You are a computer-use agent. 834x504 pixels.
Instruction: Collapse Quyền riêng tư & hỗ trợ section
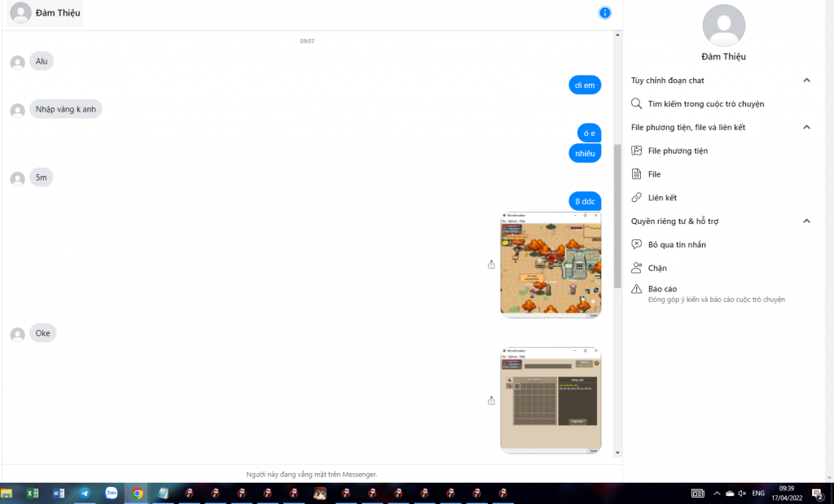pos(806,221)
